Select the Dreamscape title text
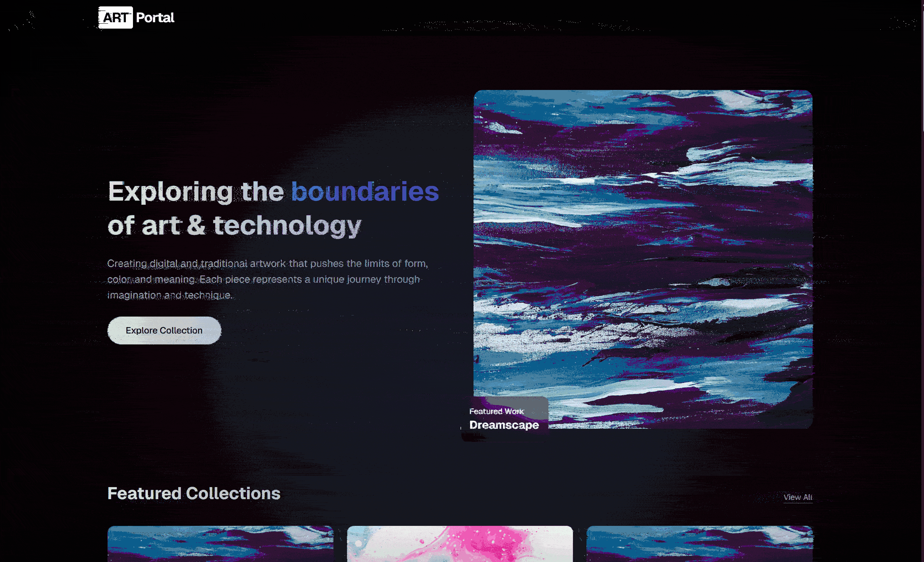This screenshot has width=924, height=562. click(504, 425)
